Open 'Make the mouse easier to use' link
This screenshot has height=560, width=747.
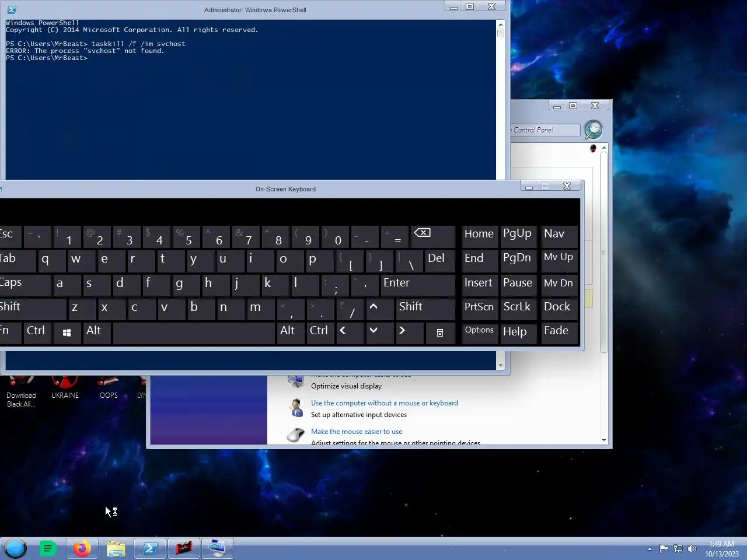point(357,432)
